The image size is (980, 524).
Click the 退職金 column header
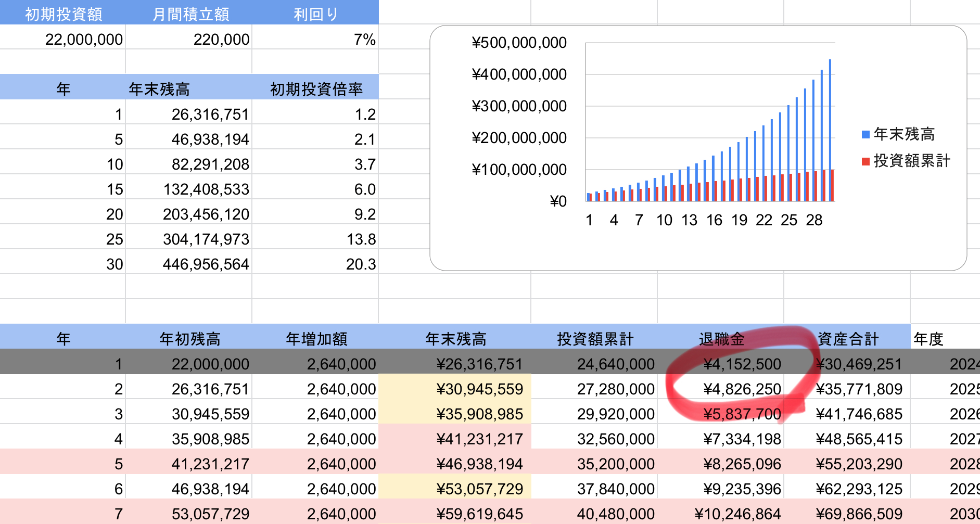pos(721,339)
